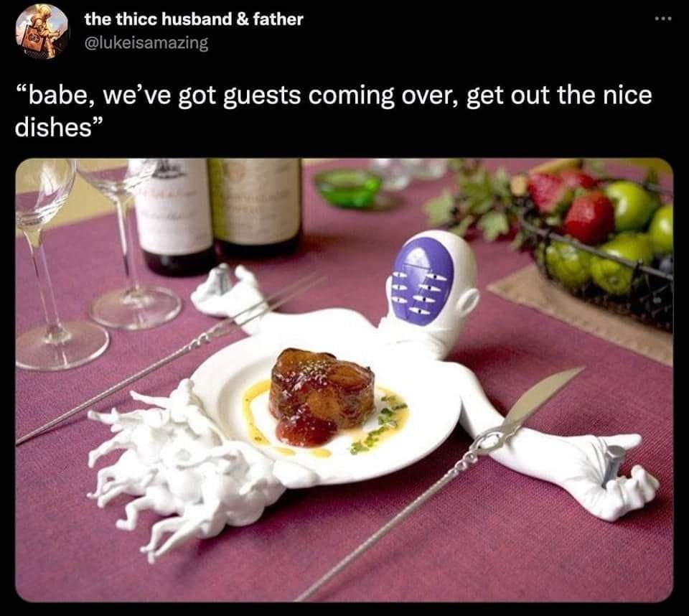Select the tweet text about nice dishes
Screen dimensions: 689x616
334,111
